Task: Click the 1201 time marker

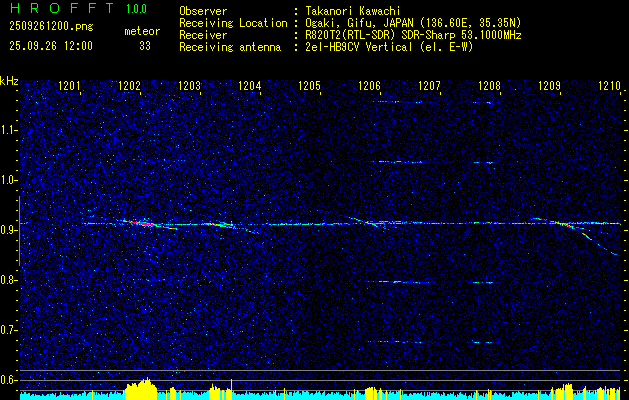Action: click(69, 85)
